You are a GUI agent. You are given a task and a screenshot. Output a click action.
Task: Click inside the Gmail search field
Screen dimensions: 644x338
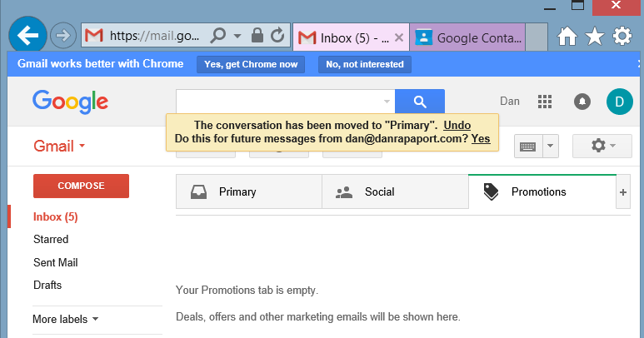(279, 102)
